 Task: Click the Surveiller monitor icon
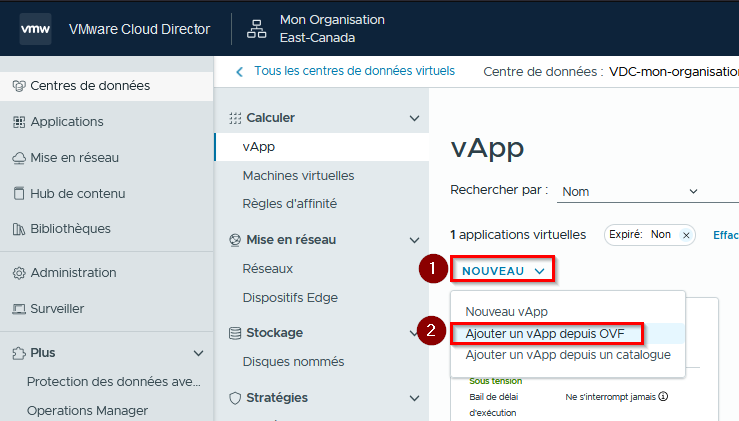(x=19, y=309)
